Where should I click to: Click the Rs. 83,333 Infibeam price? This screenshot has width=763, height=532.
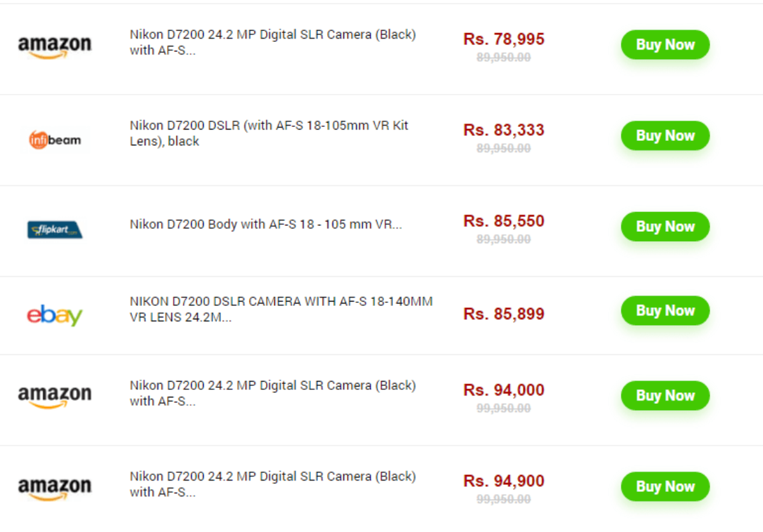pyautogui.click(x=503, y=130)
